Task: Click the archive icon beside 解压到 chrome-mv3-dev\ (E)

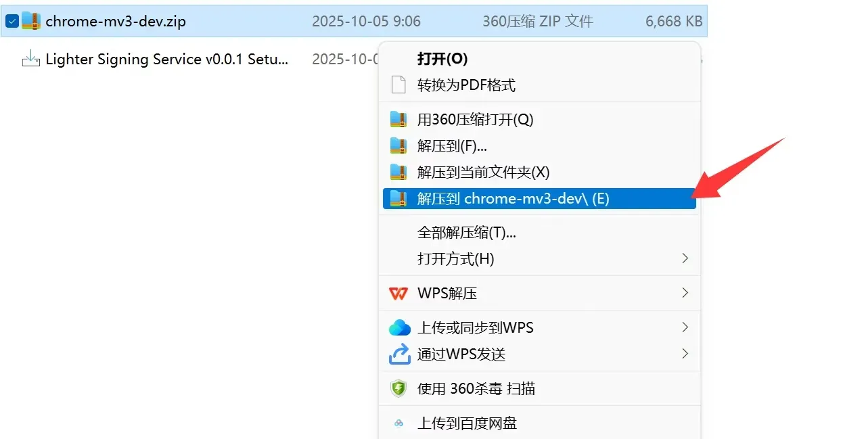Action: [398, 198]
